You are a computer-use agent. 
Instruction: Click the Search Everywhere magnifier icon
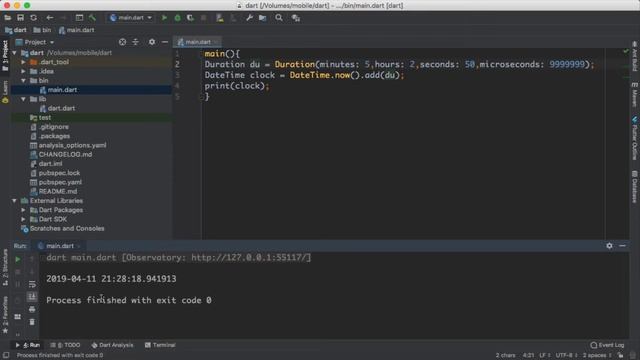coord(279,18)
